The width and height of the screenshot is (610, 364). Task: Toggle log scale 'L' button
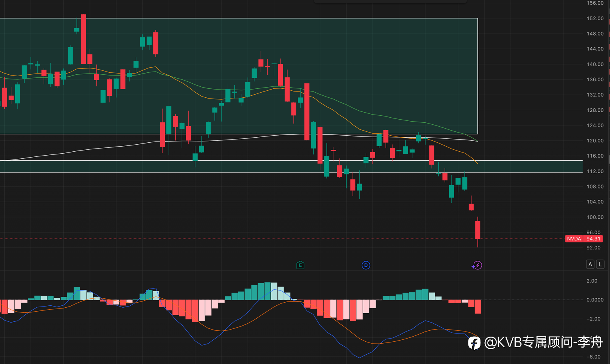(600, 264)
